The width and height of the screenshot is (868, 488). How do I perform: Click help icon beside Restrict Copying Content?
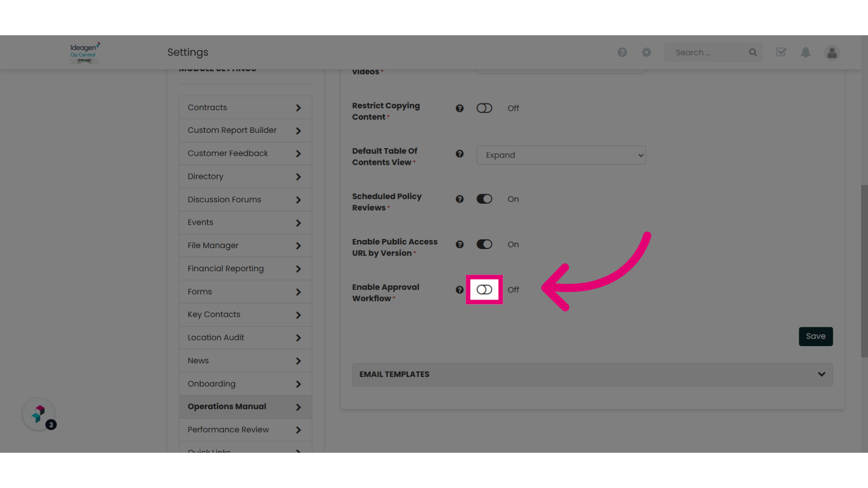(x=460, y=108)
